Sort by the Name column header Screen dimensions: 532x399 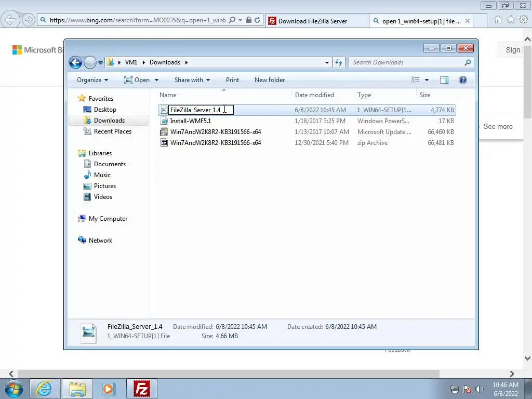(224, 95)
